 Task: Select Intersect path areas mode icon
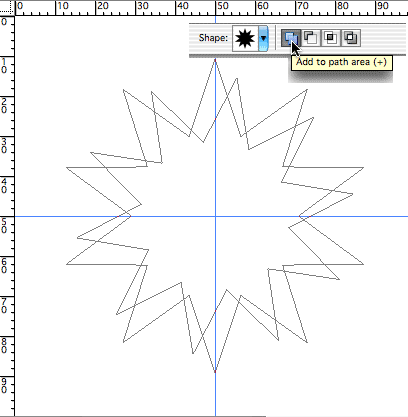click(330, 38)
